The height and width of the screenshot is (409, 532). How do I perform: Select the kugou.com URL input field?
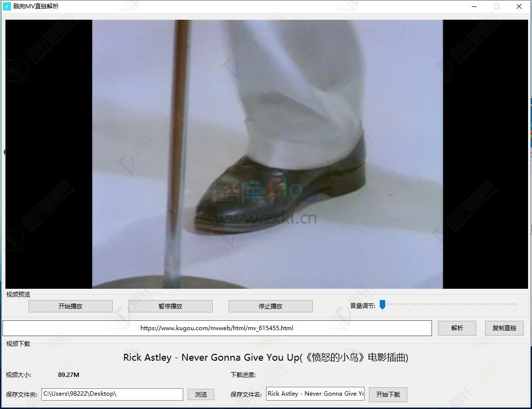click(217, 328)
